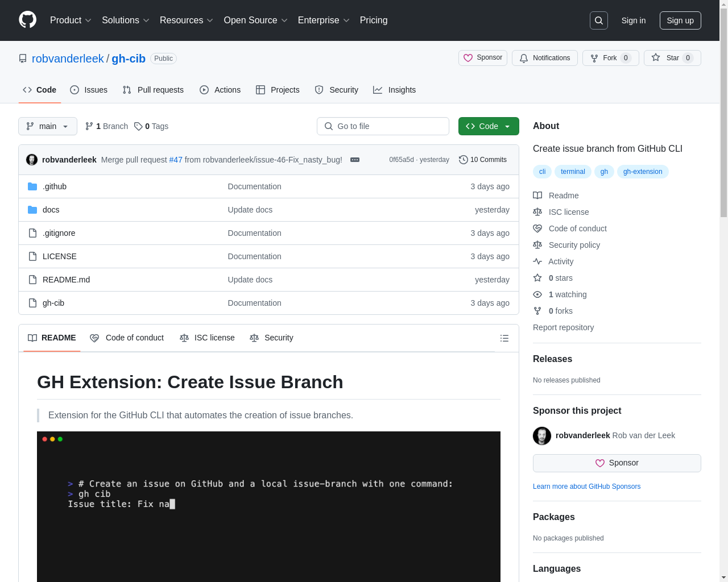The height and width of the screenshot is (582, 728).
Task: Select the gh-extension topic tag
Action: [643, 172]
